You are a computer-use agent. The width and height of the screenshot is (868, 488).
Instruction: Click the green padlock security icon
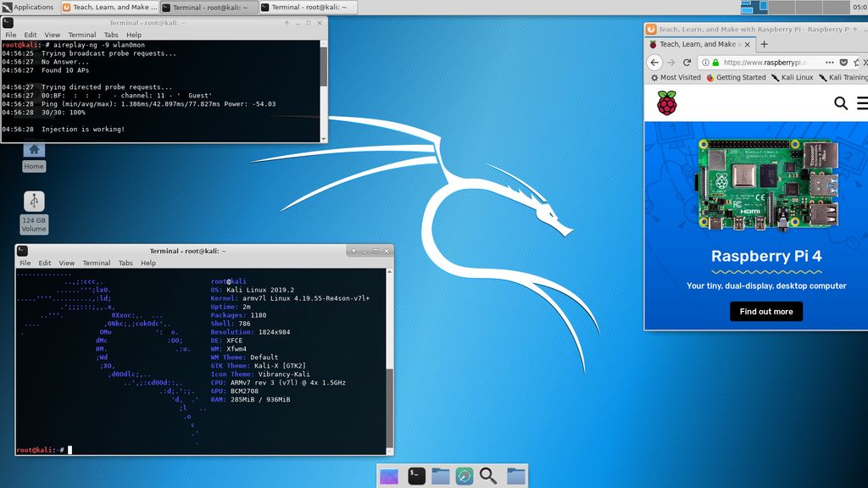pyautogui.click(x=714, y=62)
